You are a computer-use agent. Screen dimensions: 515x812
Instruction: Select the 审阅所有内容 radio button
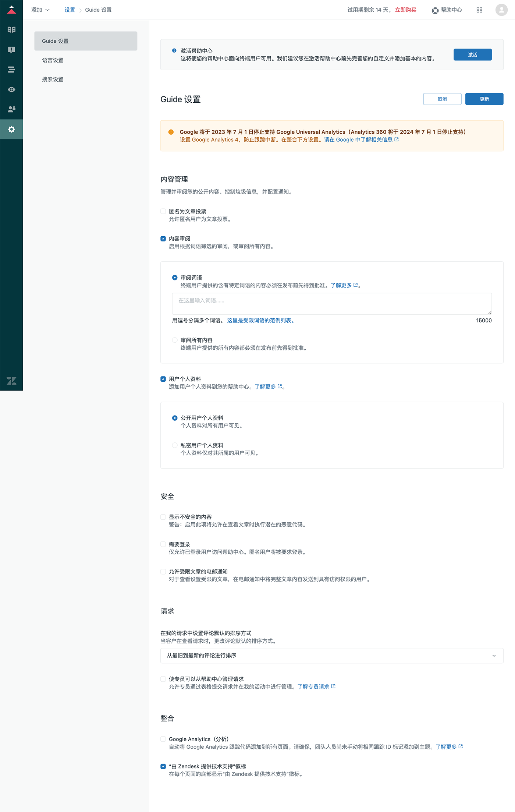[175, 340]
